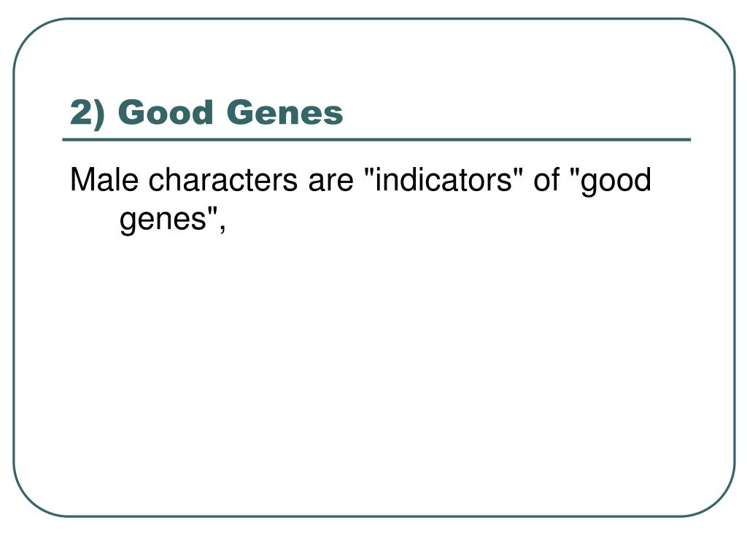Click the word "are" in body text
This screenshot has width=747, height=560.
click(330, 182)
